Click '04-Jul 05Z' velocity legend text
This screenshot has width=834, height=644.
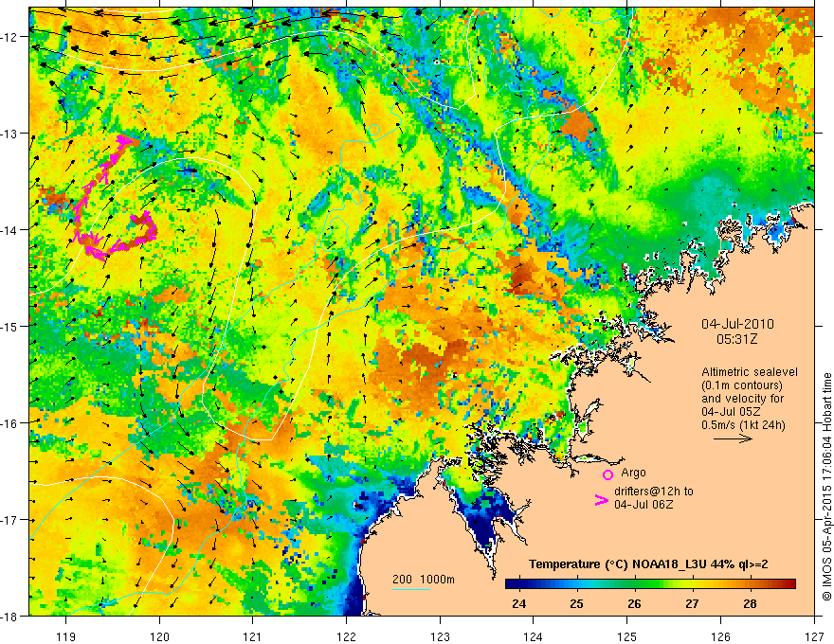pyautogui.click(x=731, y=412)
